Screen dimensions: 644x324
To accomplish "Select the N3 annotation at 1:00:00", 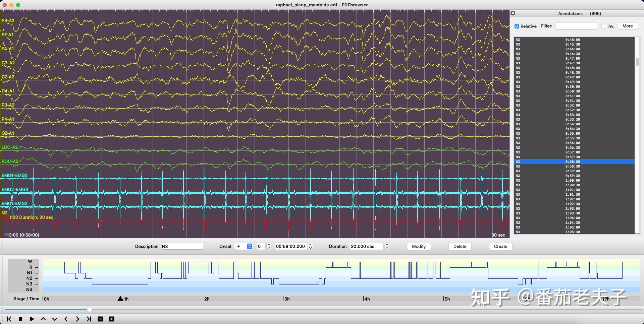I will (x=572, y=180).
